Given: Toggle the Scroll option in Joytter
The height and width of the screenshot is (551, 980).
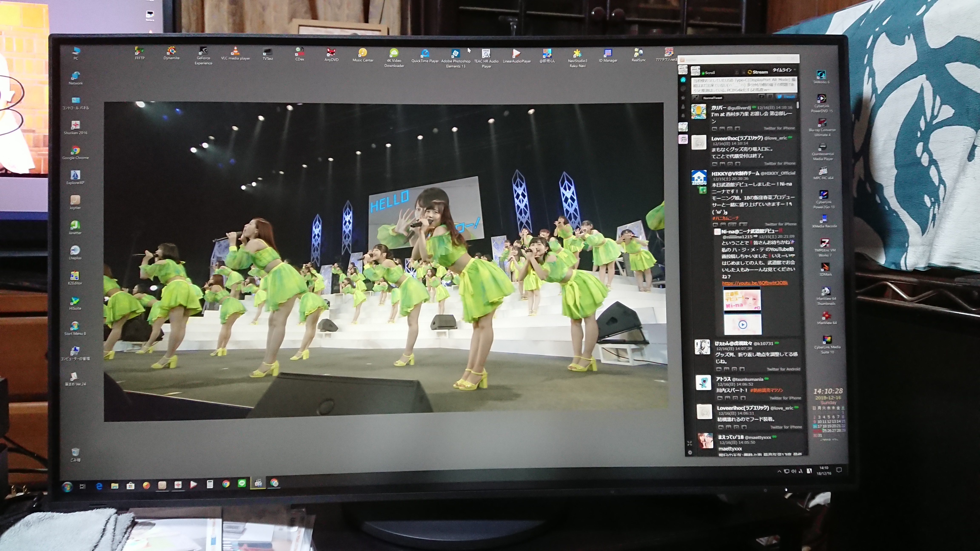Looking at the screenshot, I should pos(709,72).
